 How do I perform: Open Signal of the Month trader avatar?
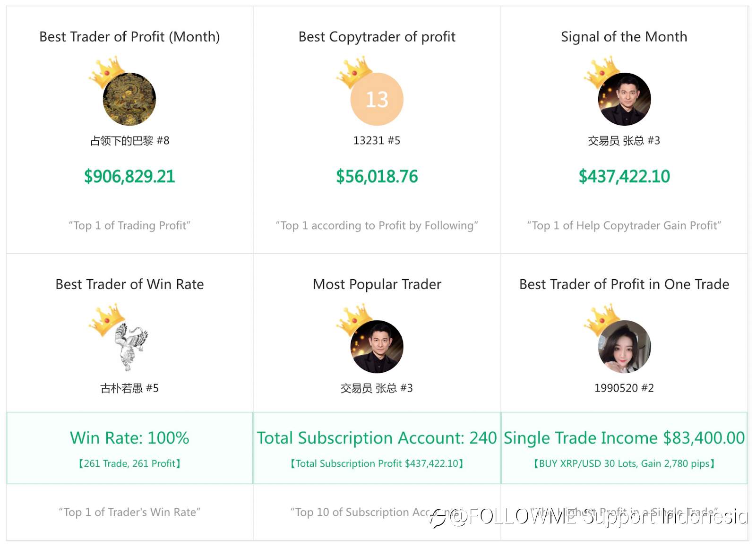click(x=624, y=99)
